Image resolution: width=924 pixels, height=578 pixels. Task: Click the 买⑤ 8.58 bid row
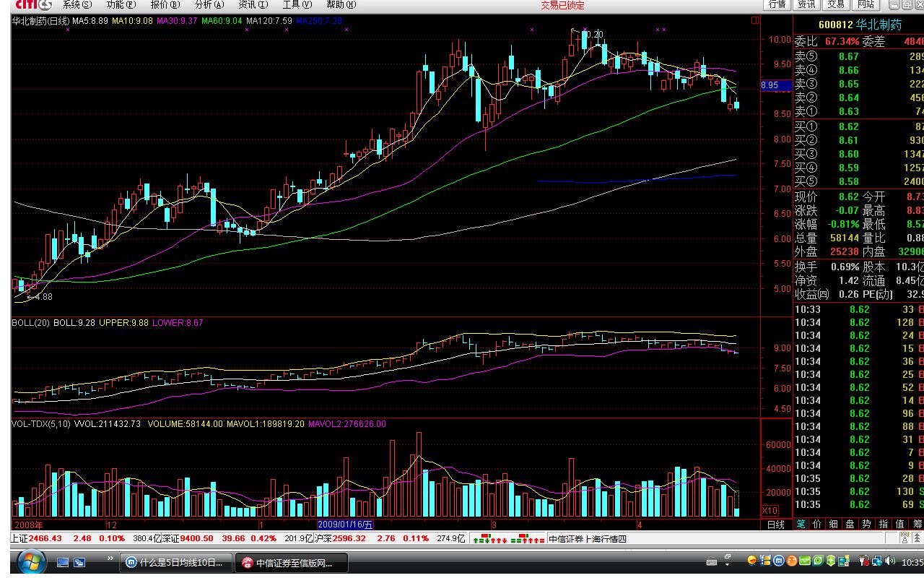click(x=859, y=181)
